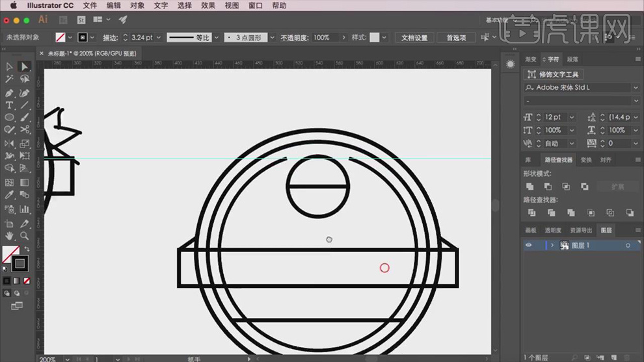Click Exclude shape mode icon
This screenshot has height=362, width=644.
tap(584, 187)
